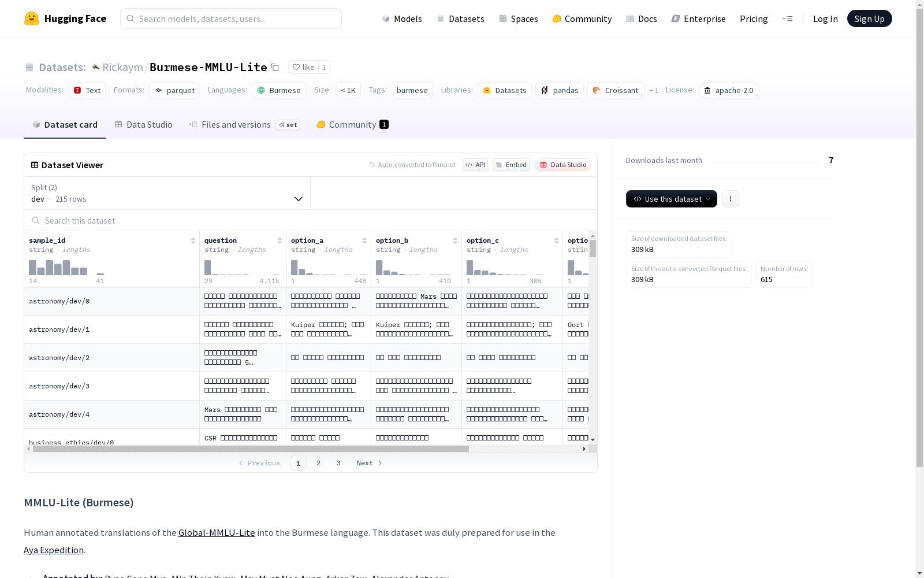The height and width of the screenshot is (578, 924).
Task: Click the Burmese language tag
Action: (279, 90)
